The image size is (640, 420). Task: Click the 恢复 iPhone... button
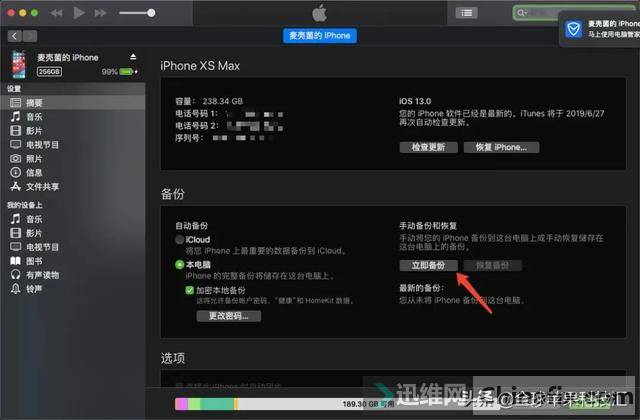[x=501, y=147]
